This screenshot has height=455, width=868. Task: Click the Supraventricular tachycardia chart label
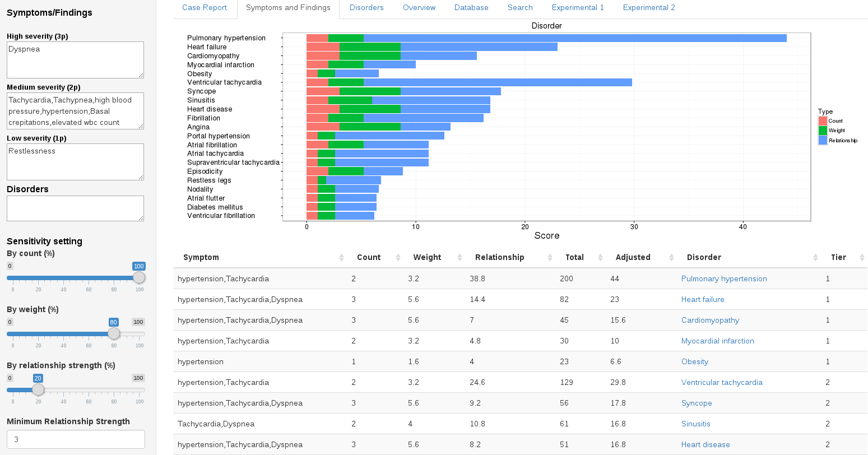(x=233, y=162)
